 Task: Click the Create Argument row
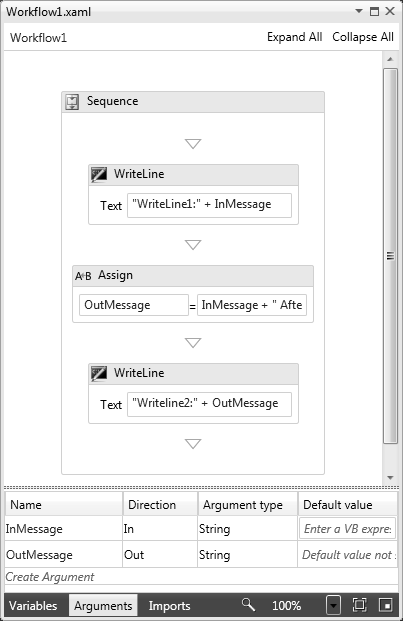point(201,577)
